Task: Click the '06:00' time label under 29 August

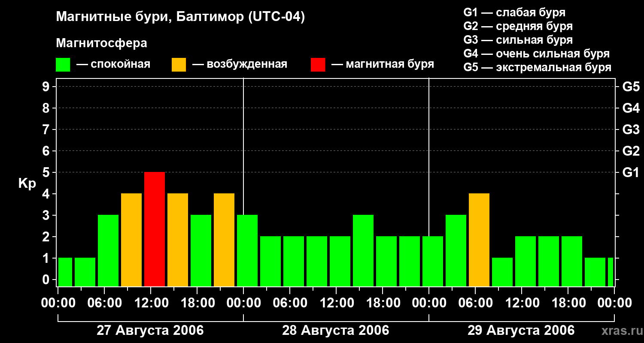Action: pyautogui.click(x=476, y=303)
